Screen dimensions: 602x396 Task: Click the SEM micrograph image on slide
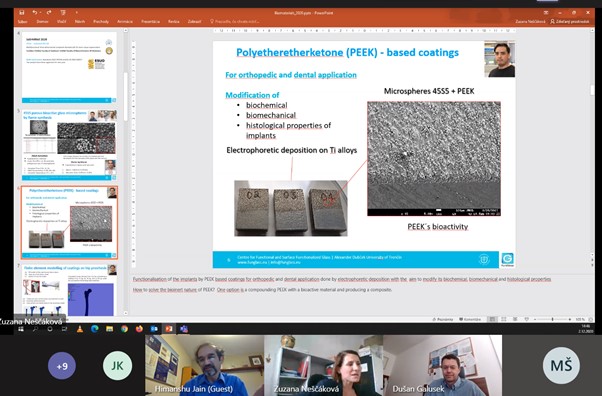[434, 159]
